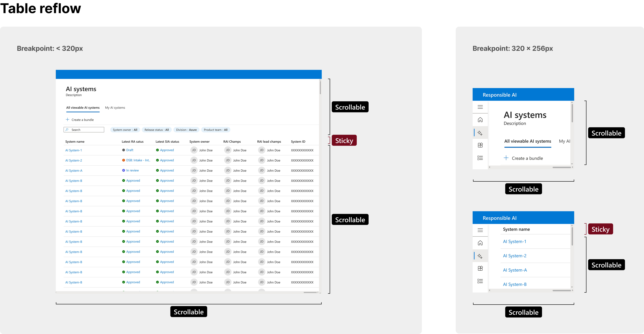
Task: Click inside the Search input field
Action: (84, 130)
